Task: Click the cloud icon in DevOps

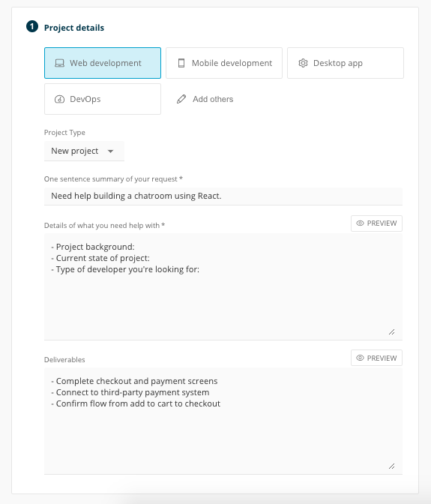Action: [x=59, y=99]
